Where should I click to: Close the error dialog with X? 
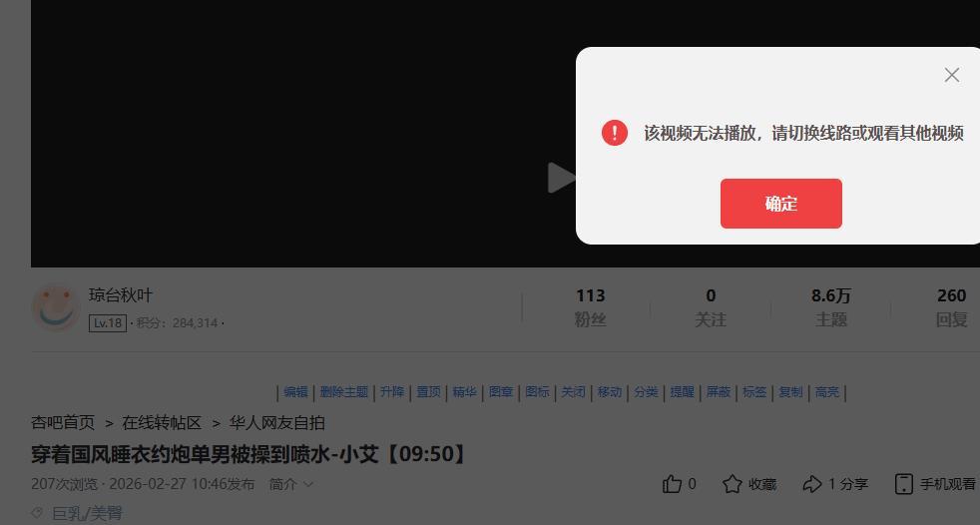click(x=952, y=75)
